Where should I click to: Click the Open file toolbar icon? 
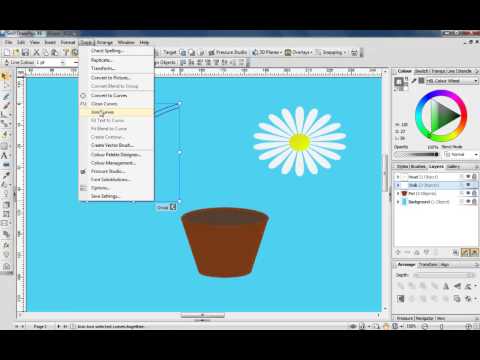16,52
